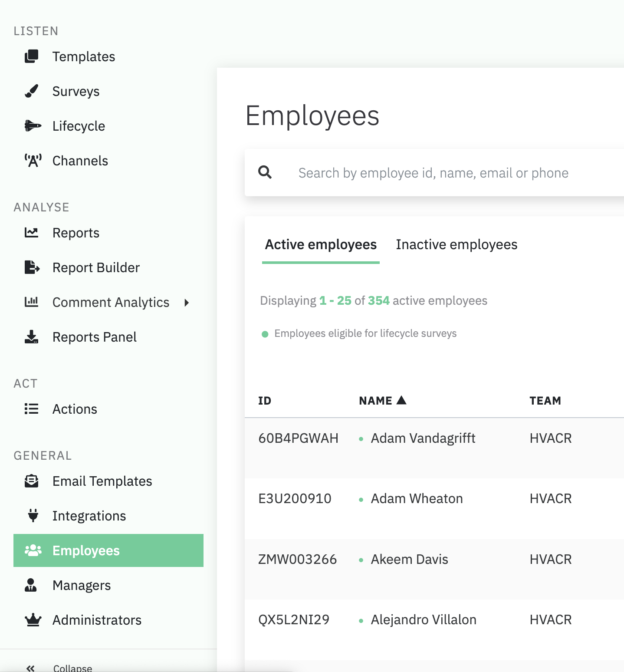This screenshot has height=672, width=624.
Task: Expand the Comment Analytics submenu arrow
Action: tap(187, 303)
